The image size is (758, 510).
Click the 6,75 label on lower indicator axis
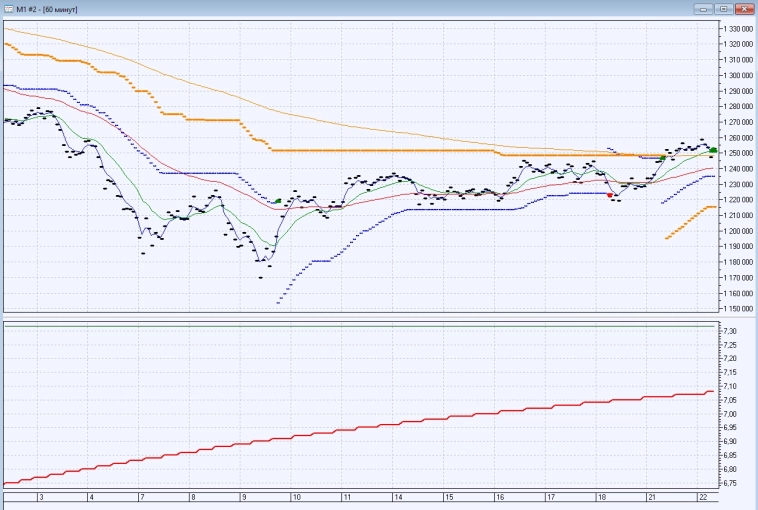[731, 483]
